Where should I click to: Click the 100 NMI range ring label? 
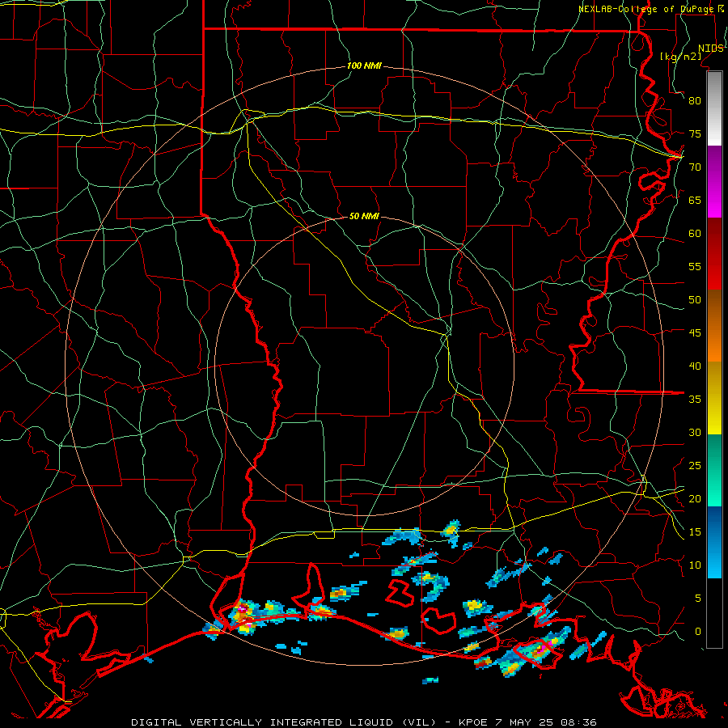click(364, 66)
